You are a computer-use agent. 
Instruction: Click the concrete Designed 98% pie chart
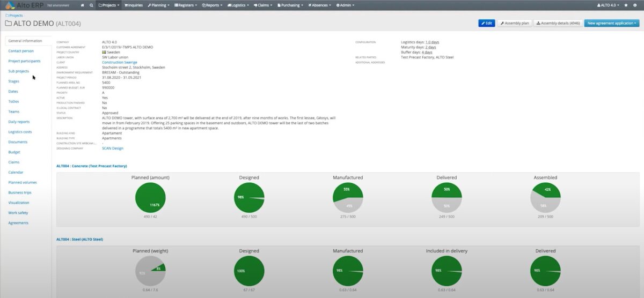(249, 197)
